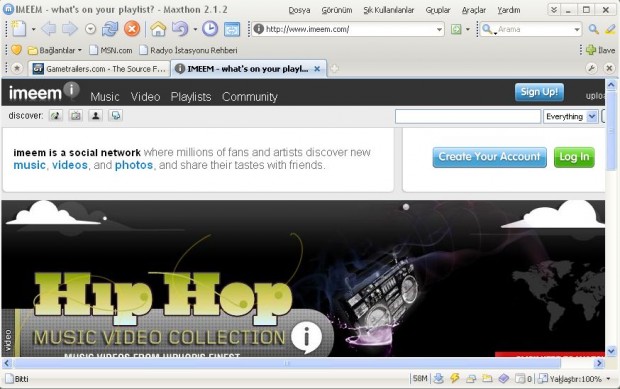Viewport: 620px width, 389px height.
Task: Open MSN.com bookmark
Action: [111, 50]
